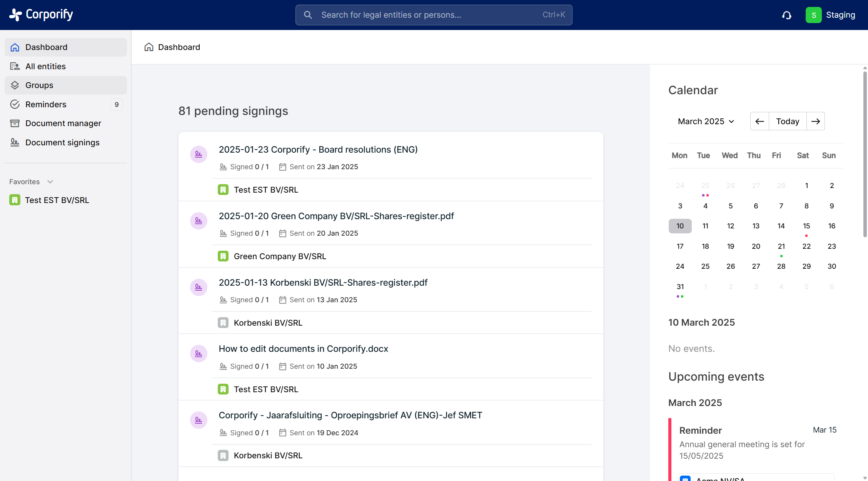Collapse the Favorites section chevron

tap(50, 181)
